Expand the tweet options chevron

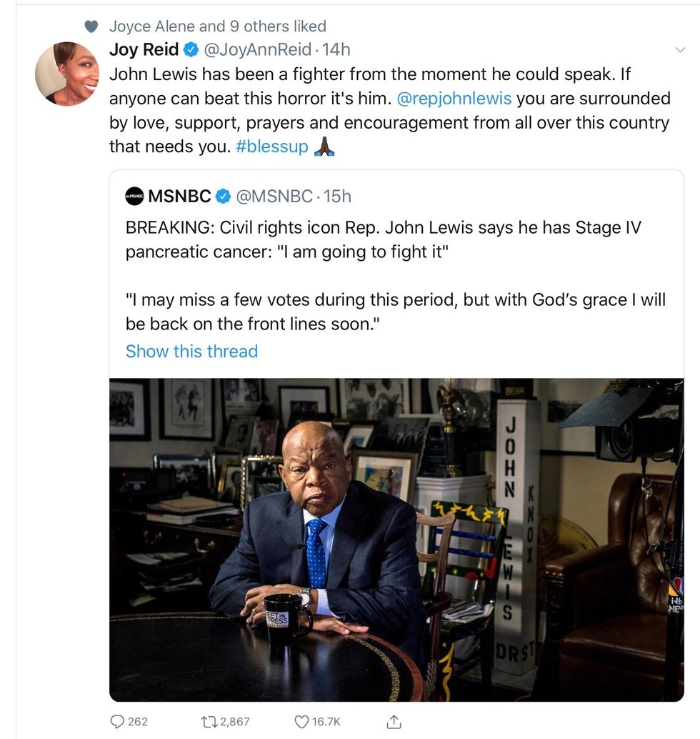680,49
